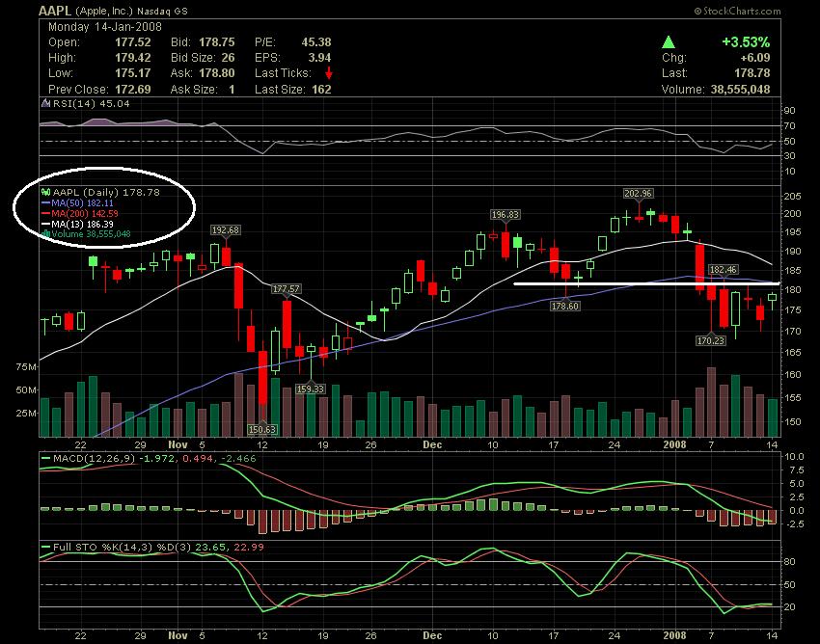The width and height of the screenshot is (820, 644).
Task: Click the 159.33 price low label
Action: (310, 389)
